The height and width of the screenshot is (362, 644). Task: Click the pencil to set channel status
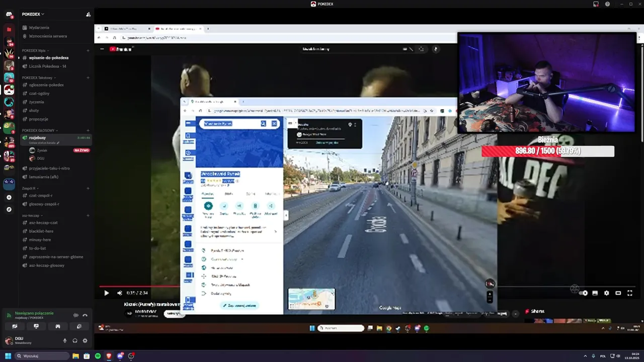[58, 143]
